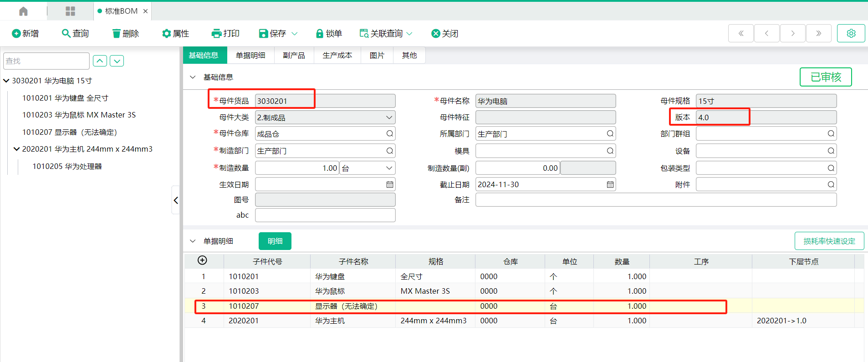Open the 截止日期 calendar picker
This screenshot has width=868, height=362.
click(610, 184)
